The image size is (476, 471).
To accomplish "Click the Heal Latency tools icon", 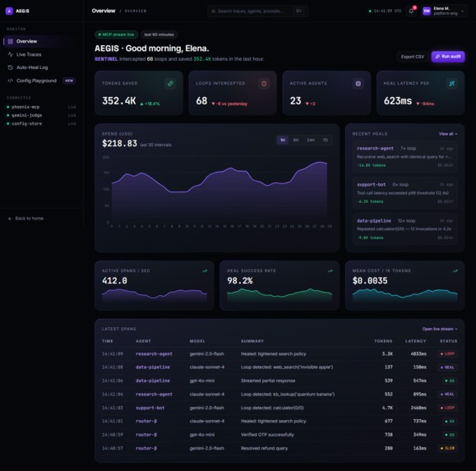I will point(452,84).
